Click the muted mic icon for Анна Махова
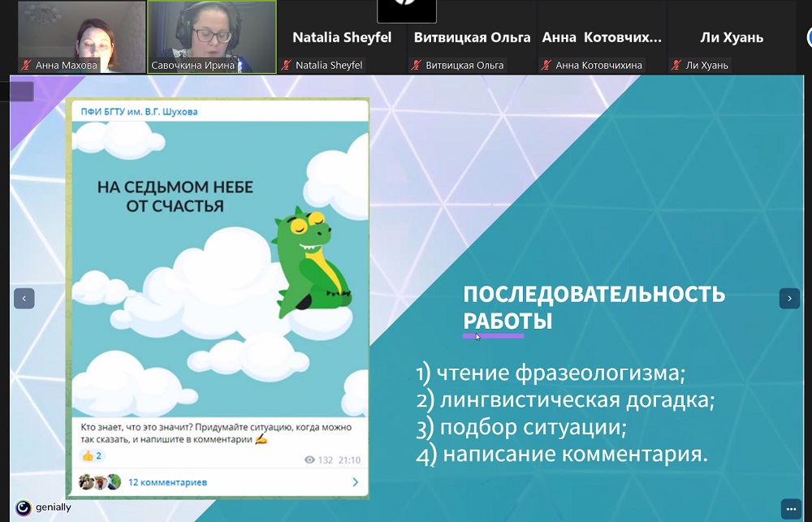The width and height of the screenshot is (812, 522). (27, 66)
